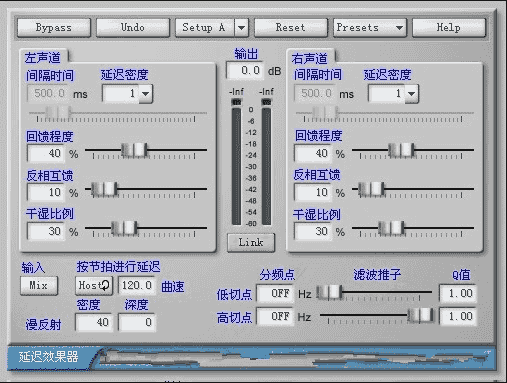Click left channel 回馈程度 slider handle
The width and height of the screenshot is (507, 383).
(x=134, y=150)
